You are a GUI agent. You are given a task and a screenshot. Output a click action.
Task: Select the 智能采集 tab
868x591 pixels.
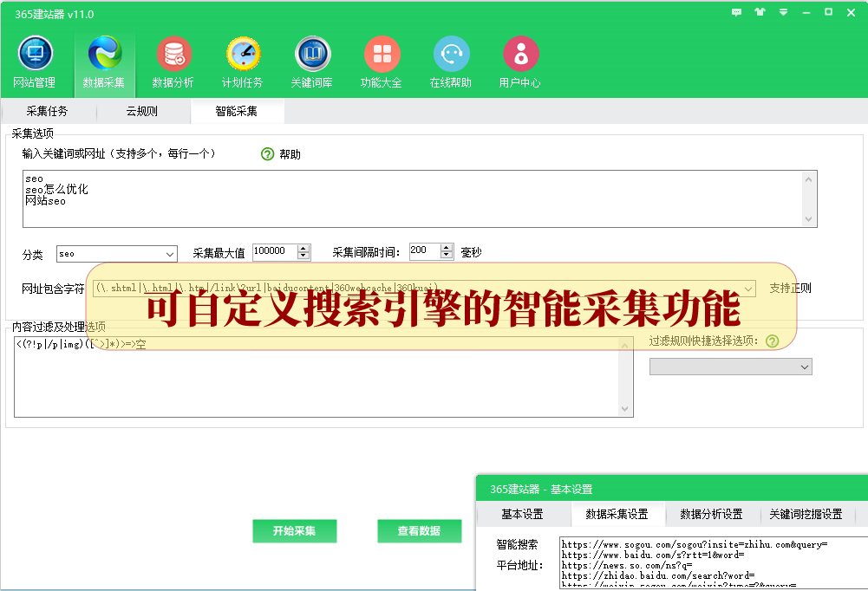click(x=237, y=111)
